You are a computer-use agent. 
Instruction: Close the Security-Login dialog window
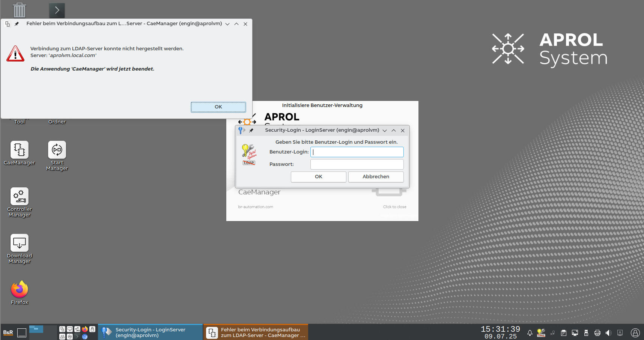[x=403, y=130]
